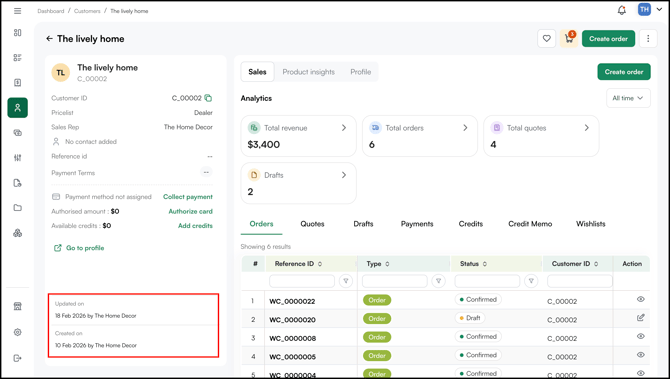Open the orders document icon in sidebar

[18, 82]
